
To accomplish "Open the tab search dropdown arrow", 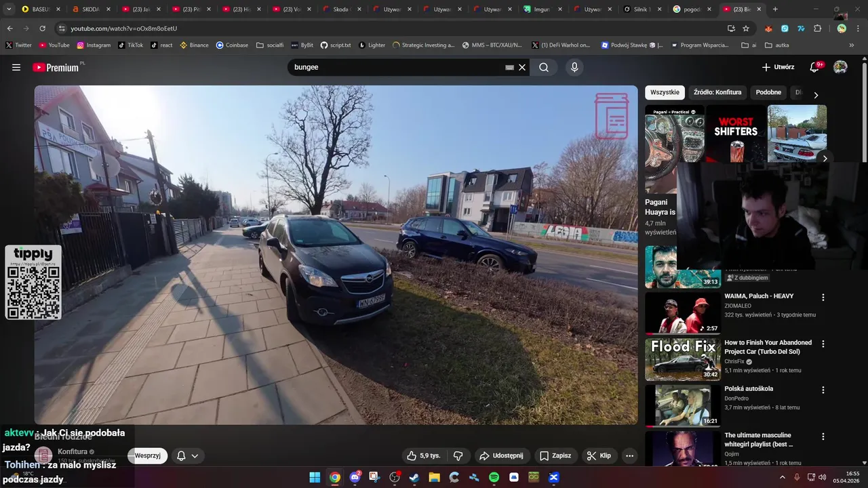I will tap(9, 9).
